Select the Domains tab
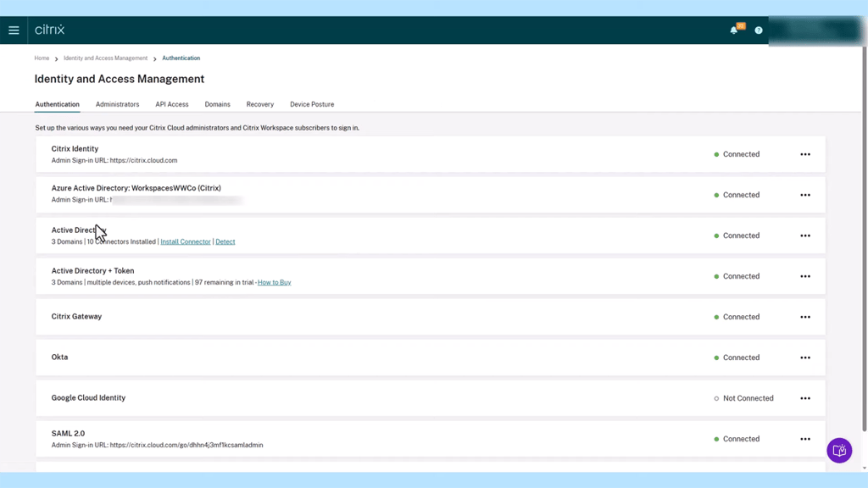The width and height of the screenshot is (868, 488). click(x=217, y=104)
